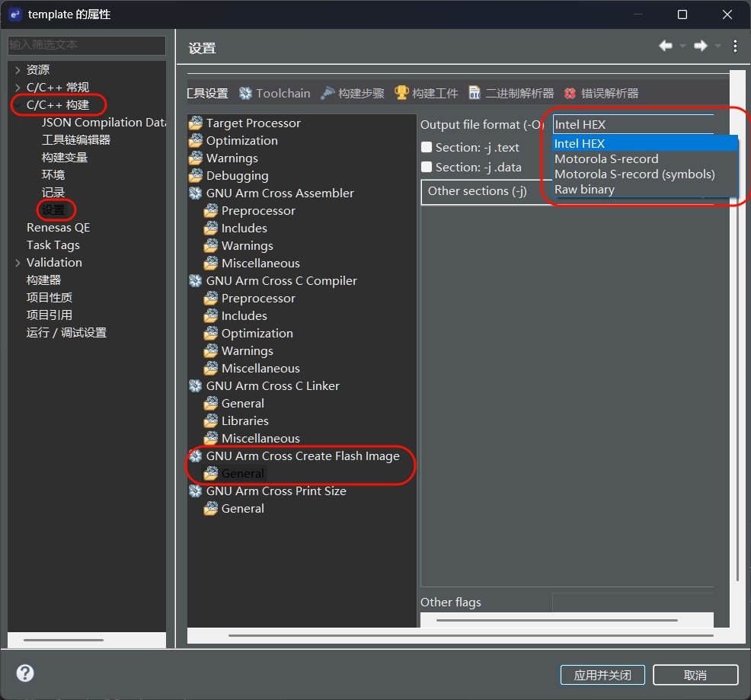The image size is (751, 700).
Task: Select 工具链编辑器 in the tree
Action: (x=76, y=140)
